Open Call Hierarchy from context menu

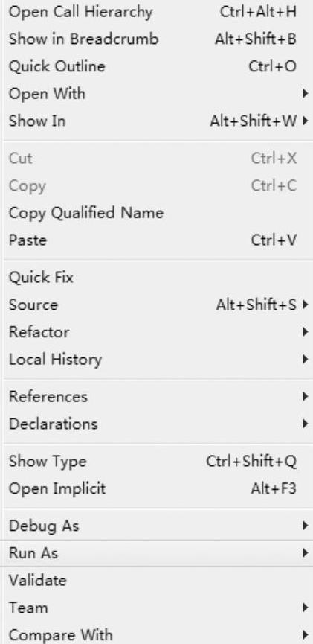[x=158, y=11]
